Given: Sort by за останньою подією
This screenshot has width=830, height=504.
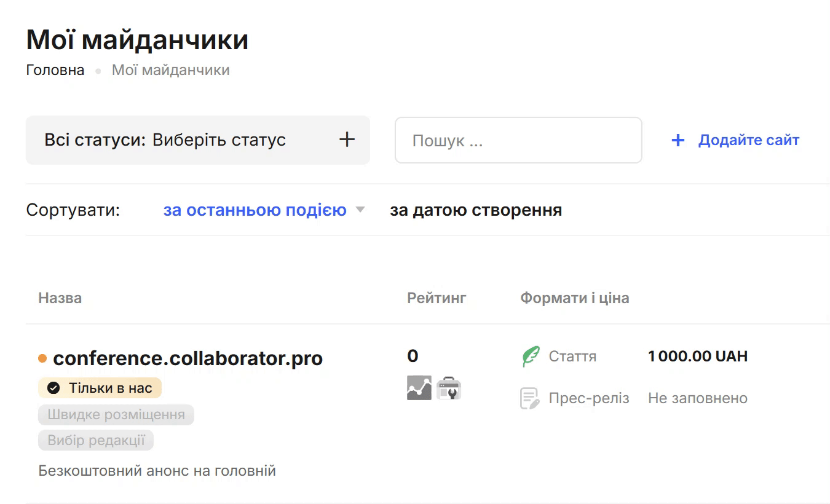Looking at the screenshot, I should coord(255,210).
